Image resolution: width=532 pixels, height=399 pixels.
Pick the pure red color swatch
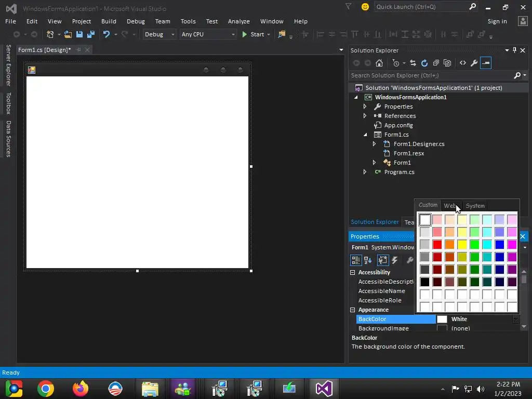437,244
